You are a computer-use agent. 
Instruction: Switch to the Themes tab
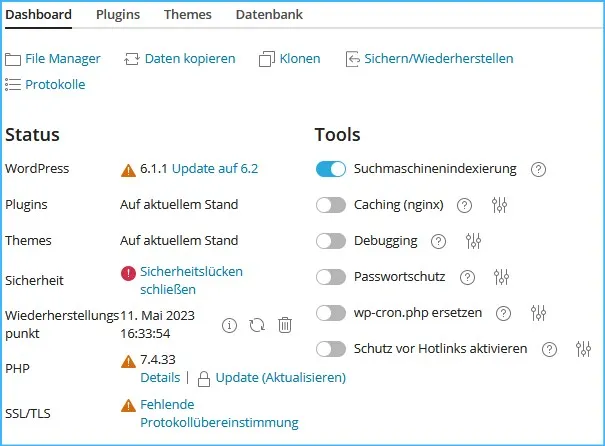188,15
